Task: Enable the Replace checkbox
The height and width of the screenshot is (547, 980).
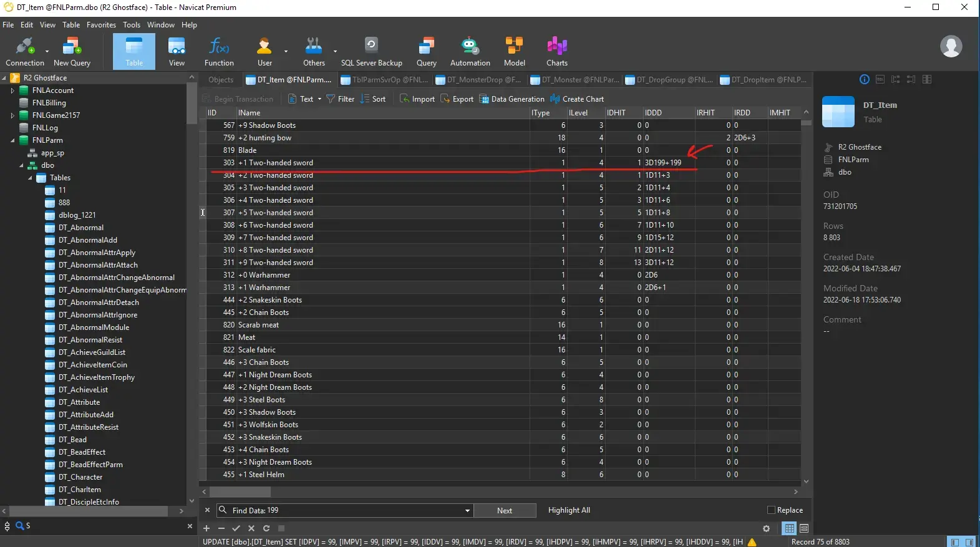Action: 771,510
